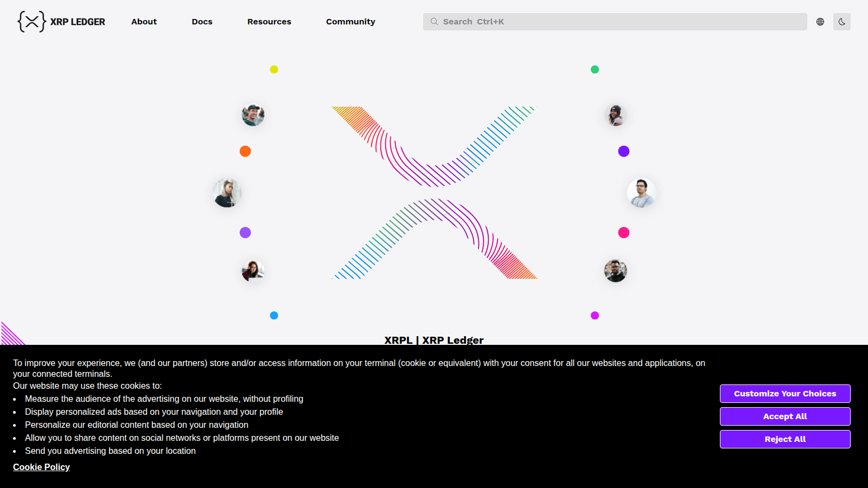
Task: Reject all cookies
Action: (785, 439)
